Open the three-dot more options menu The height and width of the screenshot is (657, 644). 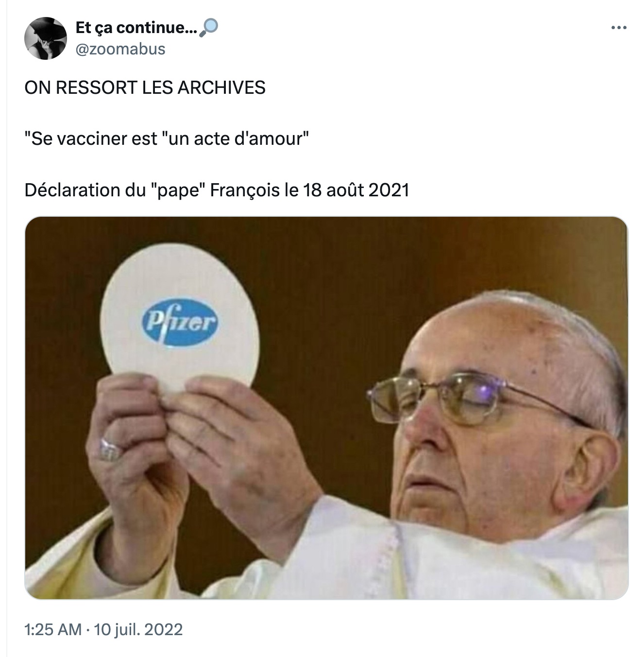coord(618,28)
